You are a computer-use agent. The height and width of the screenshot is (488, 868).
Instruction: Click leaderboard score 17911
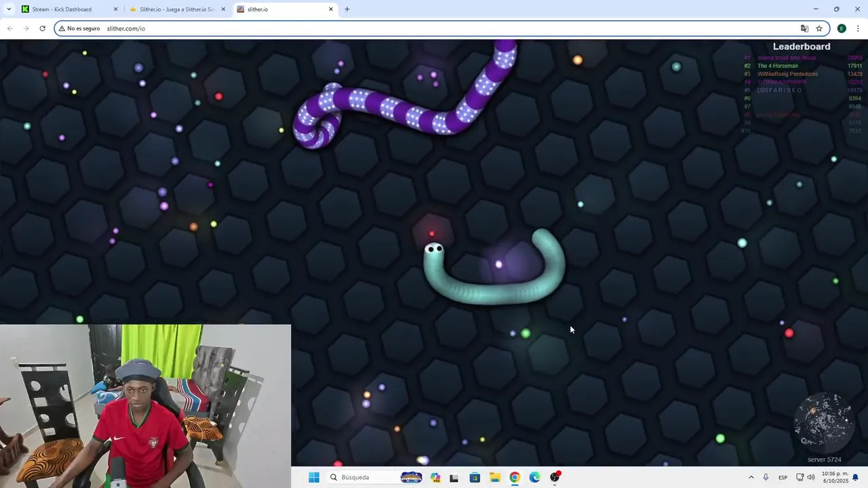coord(854,66)
